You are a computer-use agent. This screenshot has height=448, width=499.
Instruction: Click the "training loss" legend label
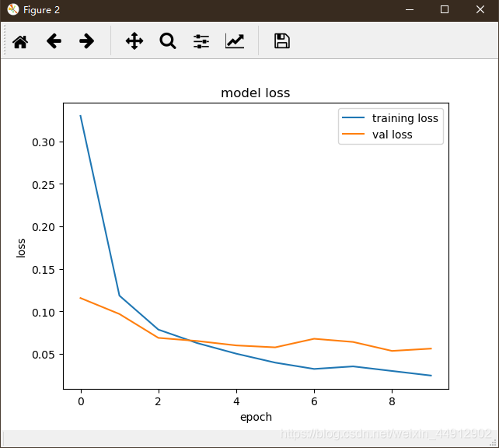[x=405, y=118]
